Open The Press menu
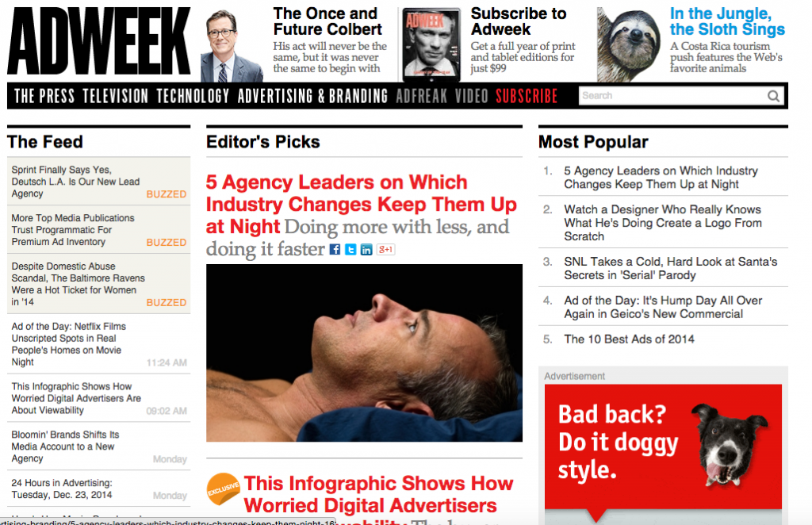This screenshot has width=812, height=525. [x=44, y=96]
